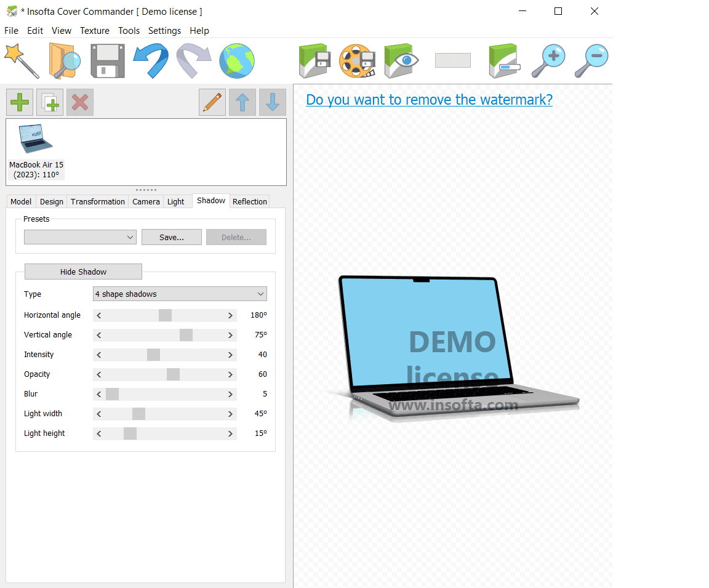Click the panel splitter grip dots
Screen dimensions: 709x588
(146, 190)
